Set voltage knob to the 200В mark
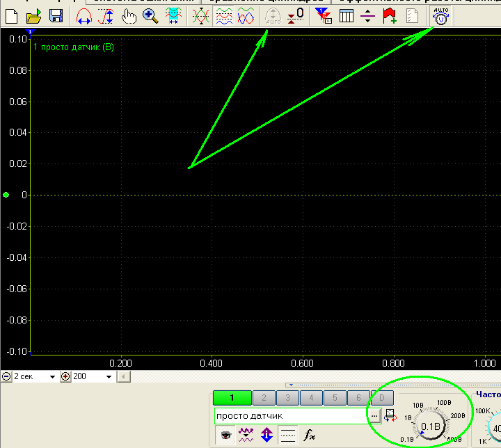The height and width of the screenshot is (448, 501). 458,416
